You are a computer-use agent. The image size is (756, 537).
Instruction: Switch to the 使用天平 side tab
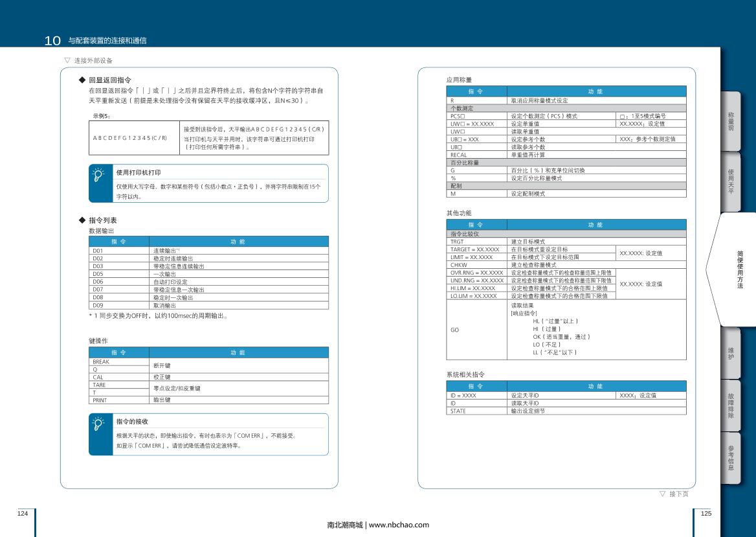coord(731,181)
